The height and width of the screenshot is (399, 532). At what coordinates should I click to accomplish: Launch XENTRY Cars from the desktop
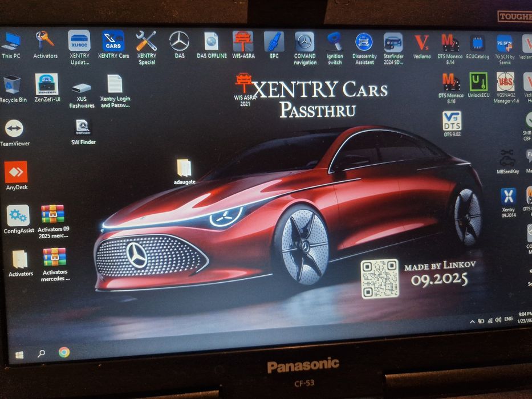click(113, 44)
